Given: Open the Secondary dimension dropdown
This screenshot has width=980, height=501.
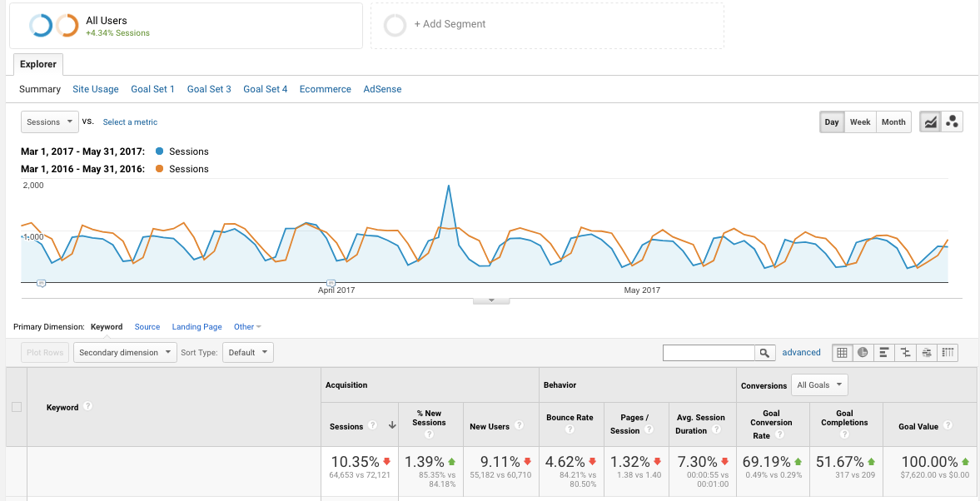Looking at the screenshot, I should coord(125,353).
